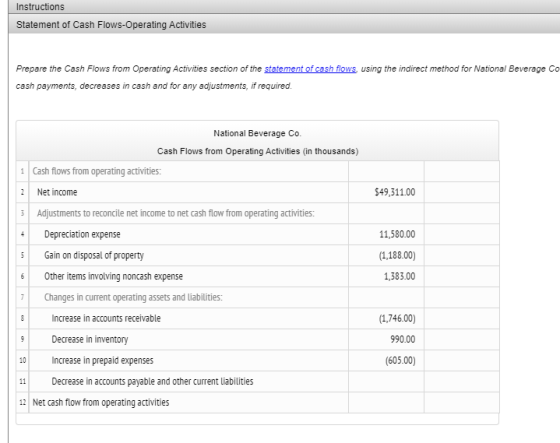Click row number 2 in the table
The image size is (560, 443).
pyautogui.click(x=22, y=192)
